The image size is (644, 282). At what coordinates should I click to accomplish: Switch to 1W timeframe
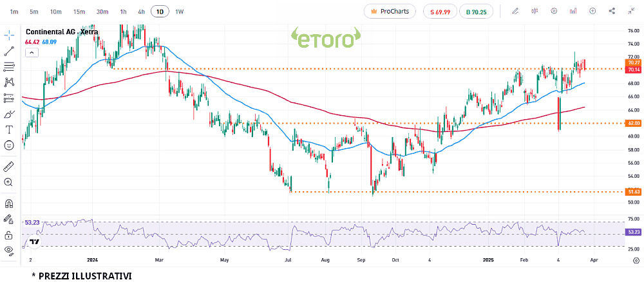pyautogui.click(x=180, y=12)
